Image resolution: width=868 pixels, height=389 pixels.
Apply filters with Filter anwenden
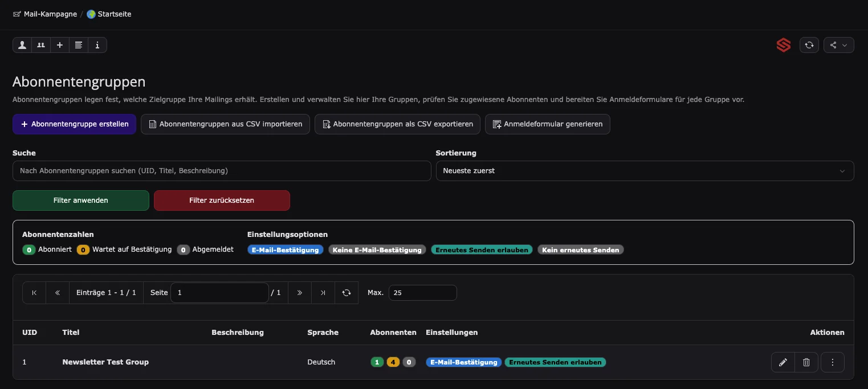click(x=81, y=200)
